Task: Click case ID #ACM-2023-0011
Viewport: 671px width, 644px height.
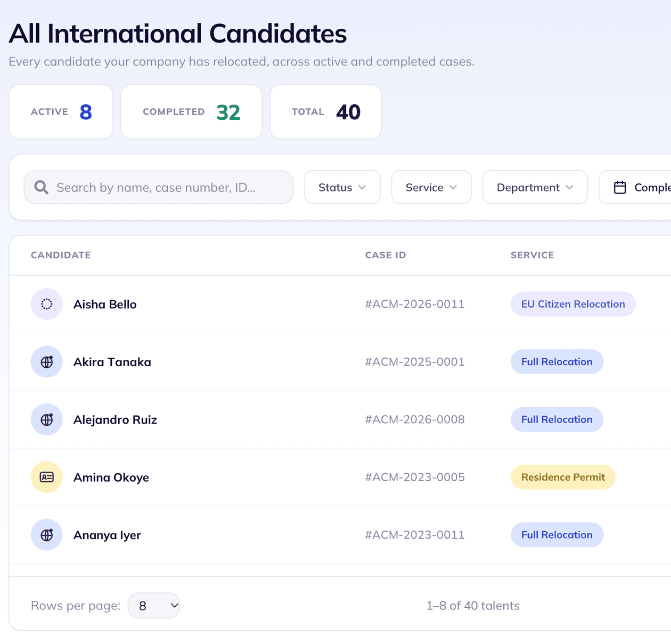Action: 415,535
